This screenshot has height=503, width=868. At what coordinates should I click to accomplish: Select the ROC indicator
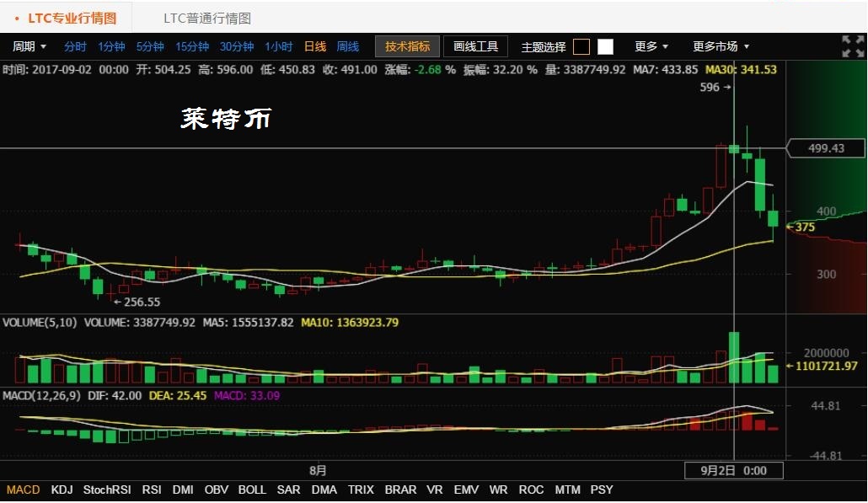[531, 490]
